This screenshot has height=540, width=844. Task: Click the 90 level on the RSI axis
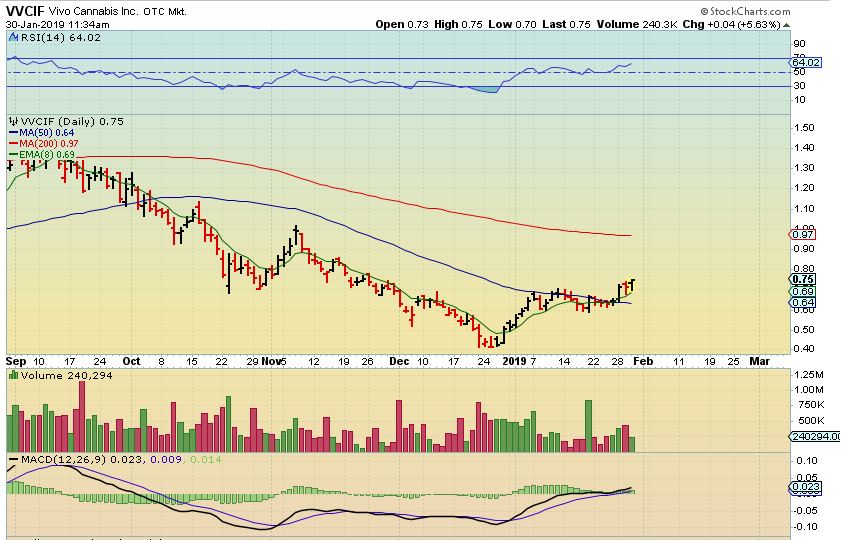[x=799, y=44]
